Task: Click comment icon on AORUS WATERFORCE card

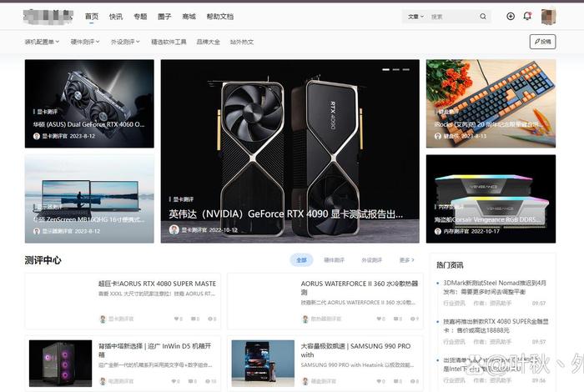Action: [395, 319]
